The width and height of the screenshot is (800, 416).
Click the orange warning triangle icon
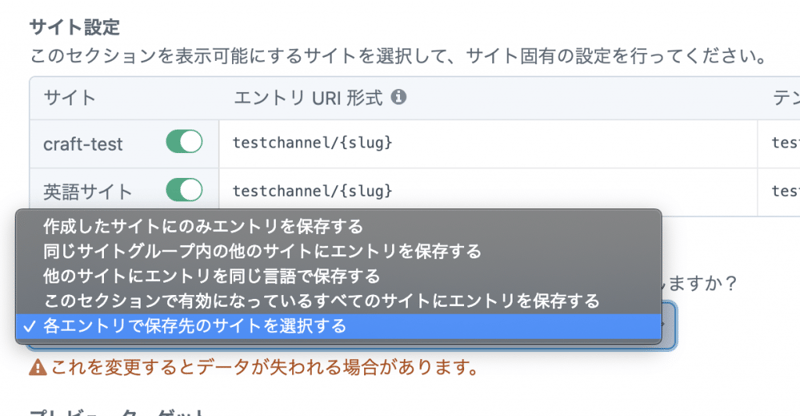click(37, 367)
